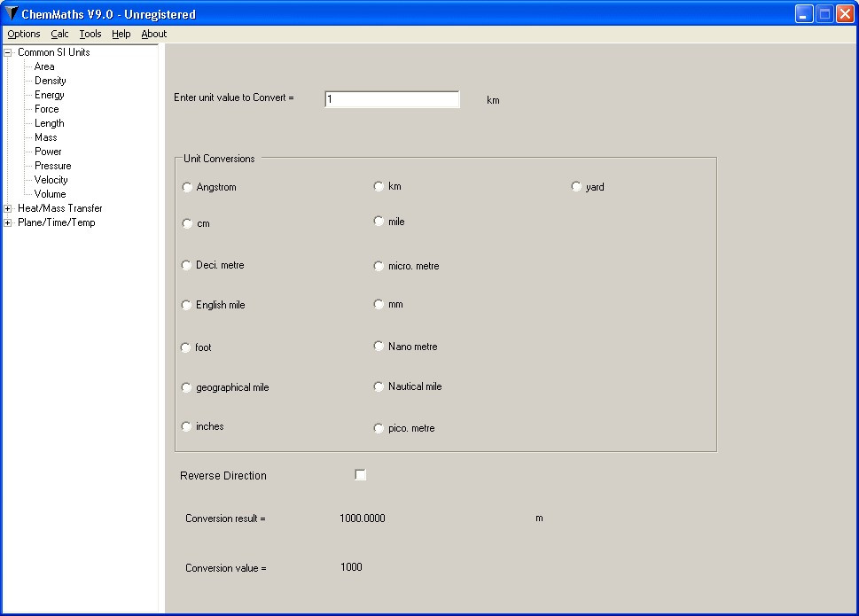Image resolution: width=859 pixels, height=616 pixels.
Task: Select the Plane/Time/Temp label
Action: coord(57,222)
